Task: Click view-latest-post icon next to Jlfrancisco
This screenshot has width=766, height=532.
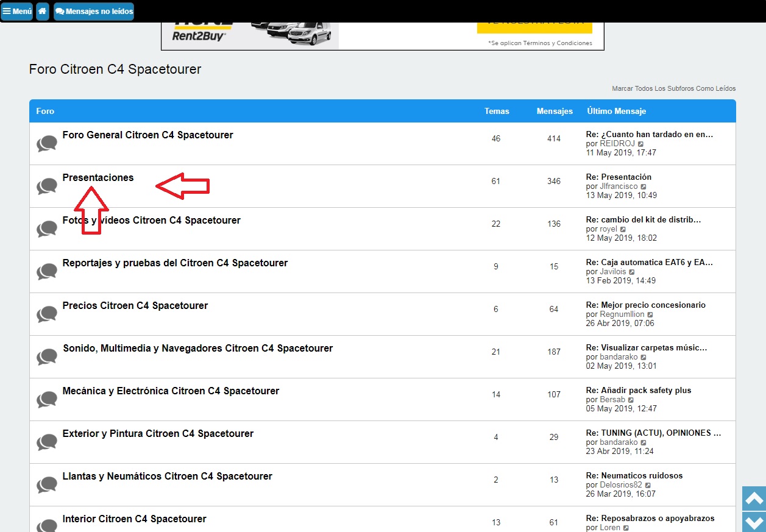Action: pyautogui.click(x=644, y=186)
